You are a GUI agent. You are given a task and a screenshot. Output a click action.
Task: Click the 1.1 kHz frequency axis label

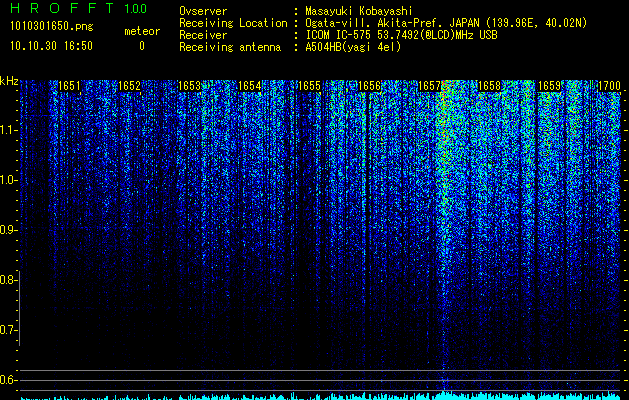click(8, 130)
